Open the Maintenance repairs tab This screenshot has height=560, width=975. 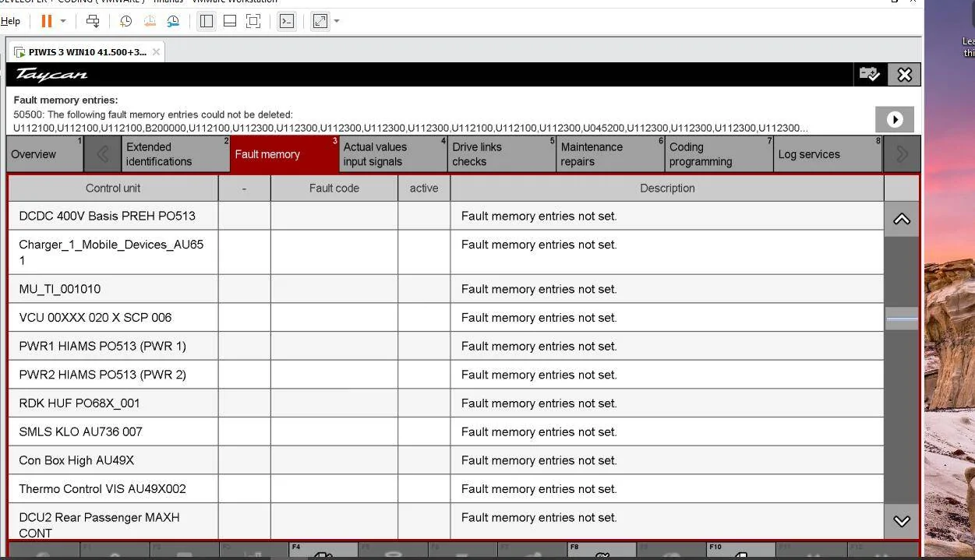[610, 154]
